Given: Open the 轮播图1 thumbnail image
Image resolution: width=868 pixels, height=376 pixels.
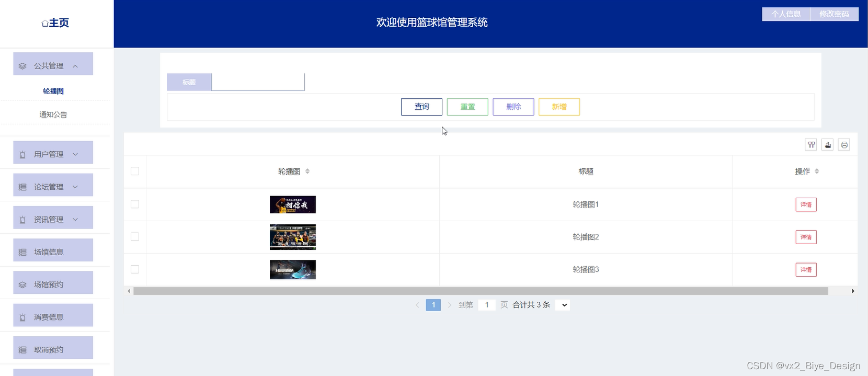Looking at the screenshot, I should point(293,204).
